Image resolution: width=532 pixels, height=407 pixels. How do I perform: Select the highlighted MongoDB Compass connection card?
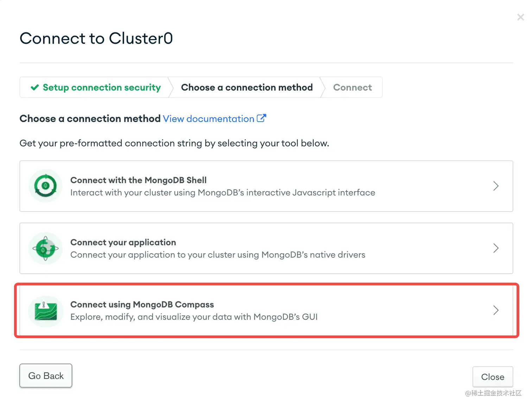(x=266, y=311)
